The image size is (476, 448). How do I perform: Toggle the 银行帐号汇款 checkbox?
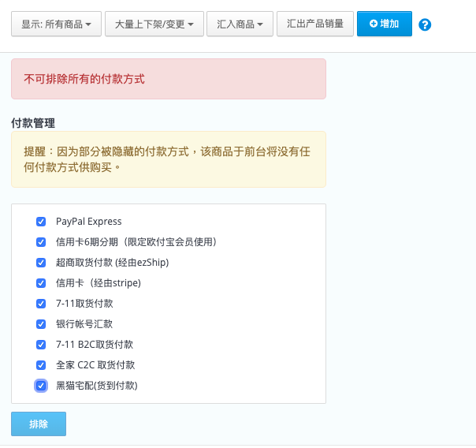(41, 324)
